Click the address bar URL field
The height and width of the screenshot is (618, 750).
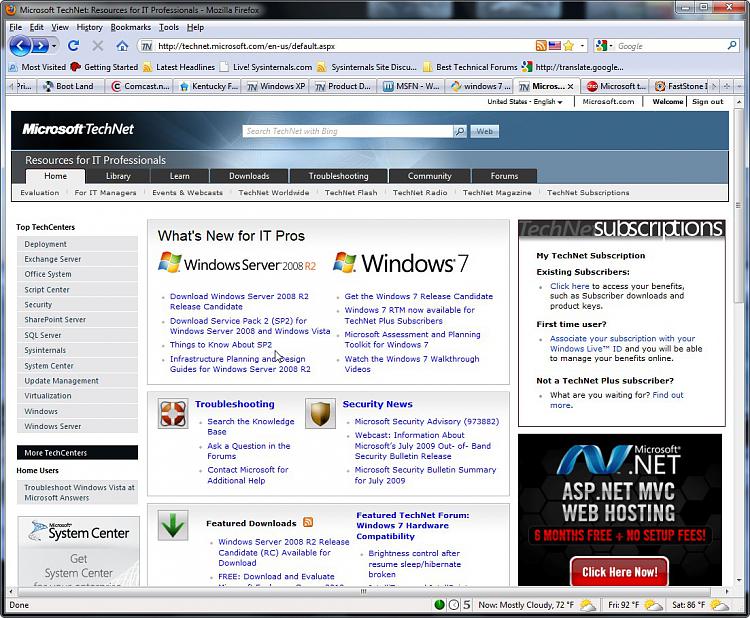point(344,46)
